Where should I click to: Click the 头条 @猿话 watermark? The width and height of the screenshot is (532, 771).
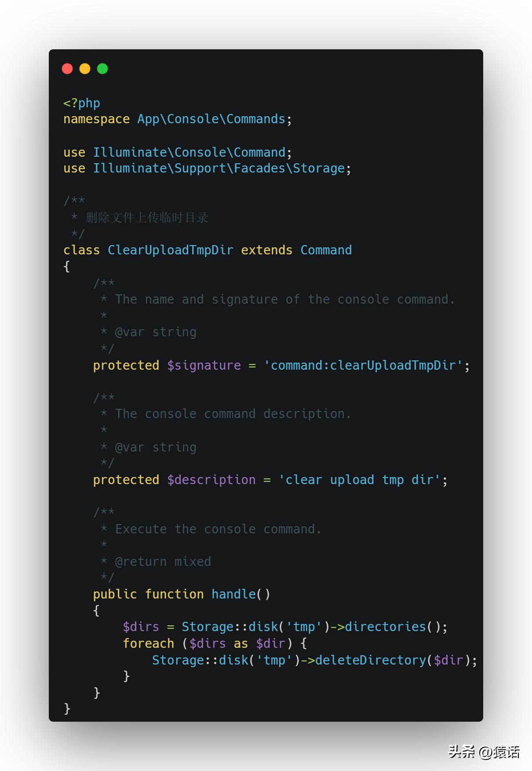coord(484,752)
